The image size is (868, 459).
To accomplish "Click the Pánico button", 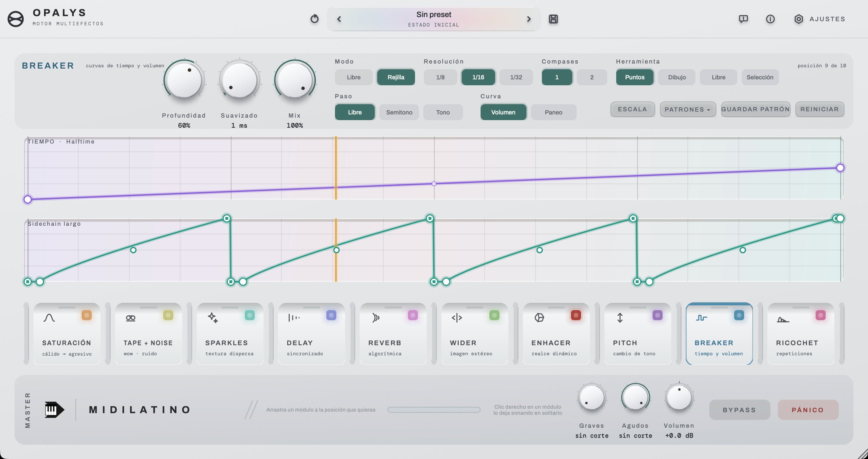I will coord(808,410).
